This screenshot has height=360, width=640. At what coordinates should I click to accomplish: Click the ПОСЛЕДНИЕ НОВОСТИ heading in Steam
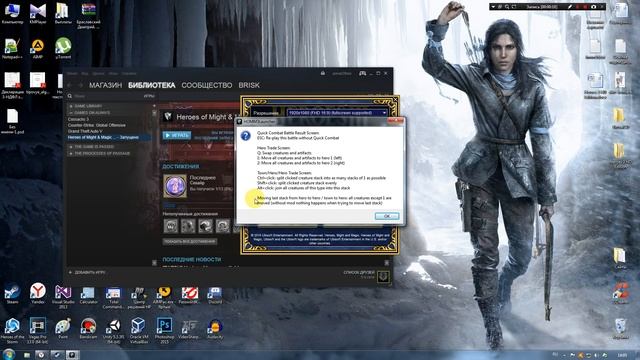pyautogui.click(x=191, y=260)
